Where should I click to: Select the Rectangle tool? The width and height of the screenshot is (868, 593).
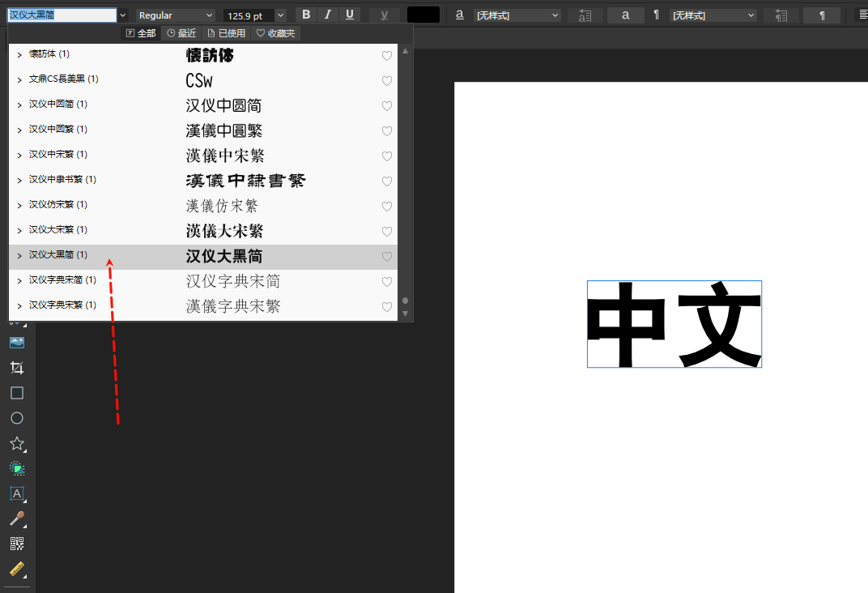17,392
